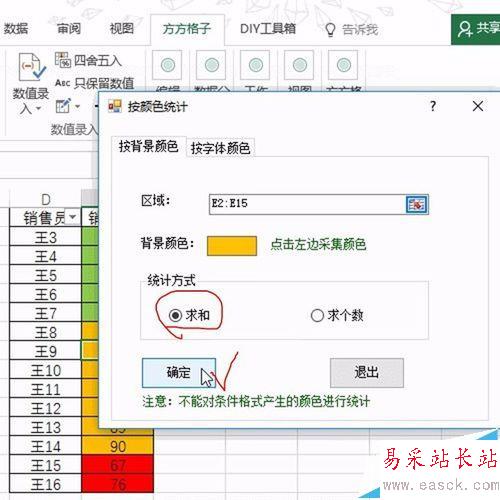Switch to the 按字体颜色 tab
Screen dimensions: 500x500
tap(220, 148)
